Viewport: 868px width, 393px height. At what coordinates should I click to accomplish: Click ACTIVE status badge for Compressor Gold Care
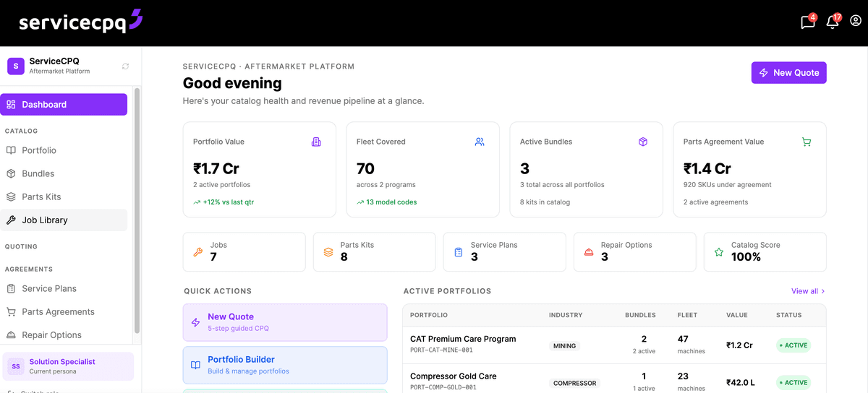[x=793, y=383]
